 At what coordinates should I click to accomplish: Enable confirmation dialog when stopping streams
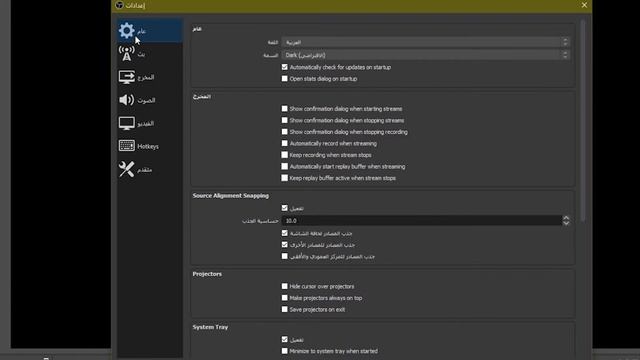click(284, 120)
